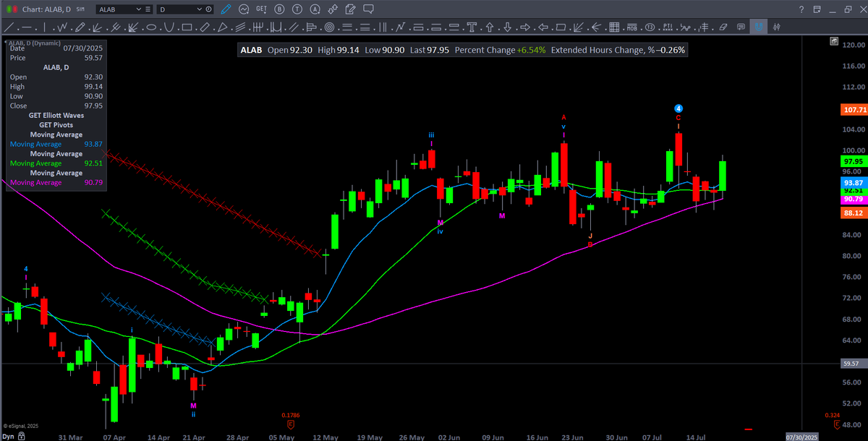
Task: Select the text annotation T tool
Action: 472,27
